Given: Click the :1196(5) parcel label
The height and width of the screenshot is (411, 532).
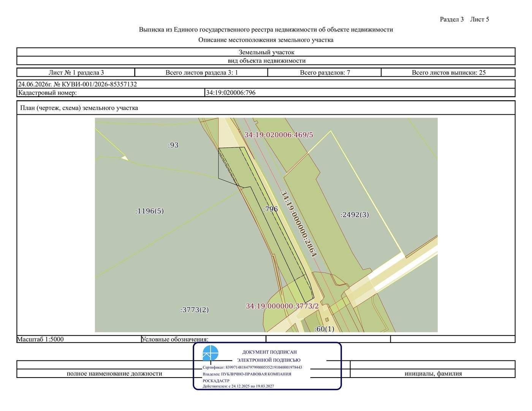Looking at the screenshot, I should [150, 211].
